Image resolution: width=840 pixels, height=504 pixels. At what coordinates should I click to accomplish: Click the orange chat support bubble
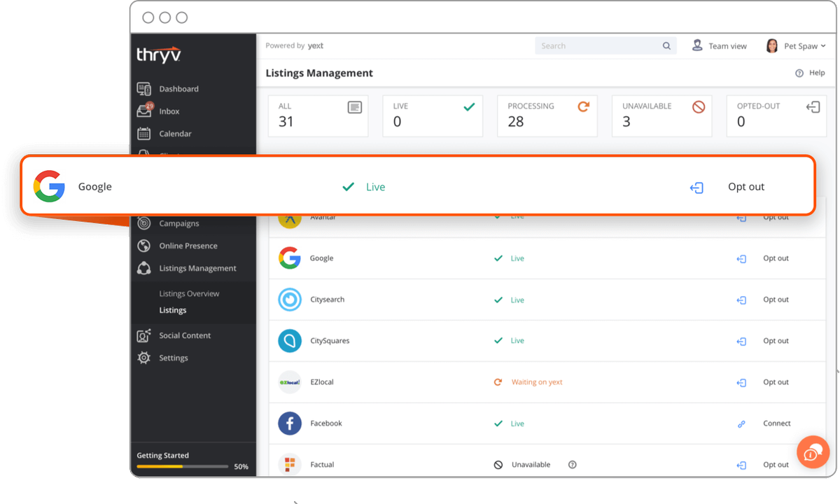pyautogui.click(x=813, y=451)
